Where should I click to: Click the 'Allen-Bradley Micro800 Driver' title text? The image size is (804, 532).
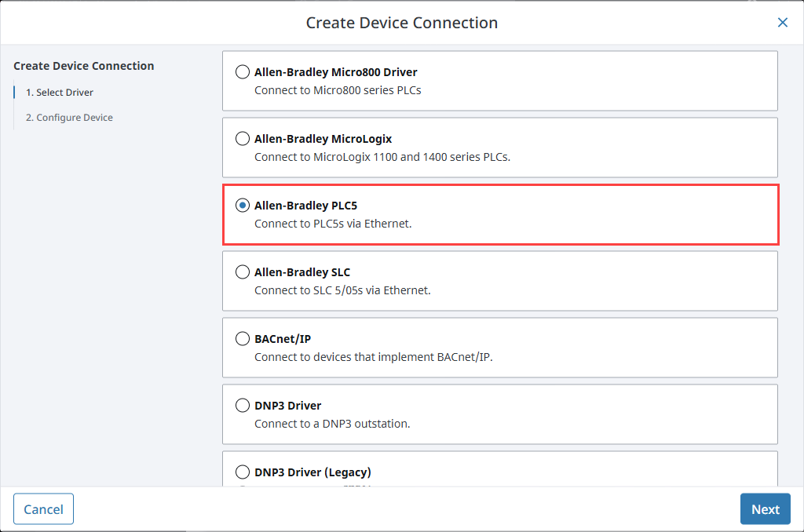click(336, 72)
